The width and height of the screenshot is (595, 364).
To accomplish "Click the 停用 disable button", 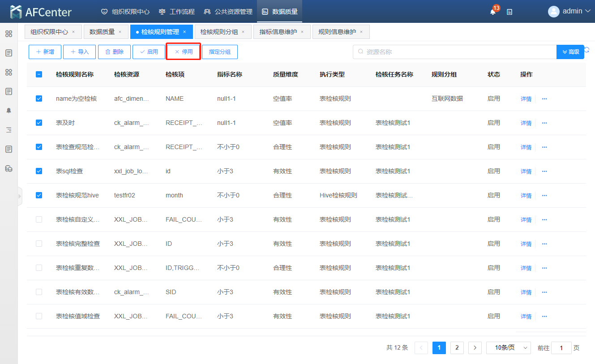I will coord(184,52).
